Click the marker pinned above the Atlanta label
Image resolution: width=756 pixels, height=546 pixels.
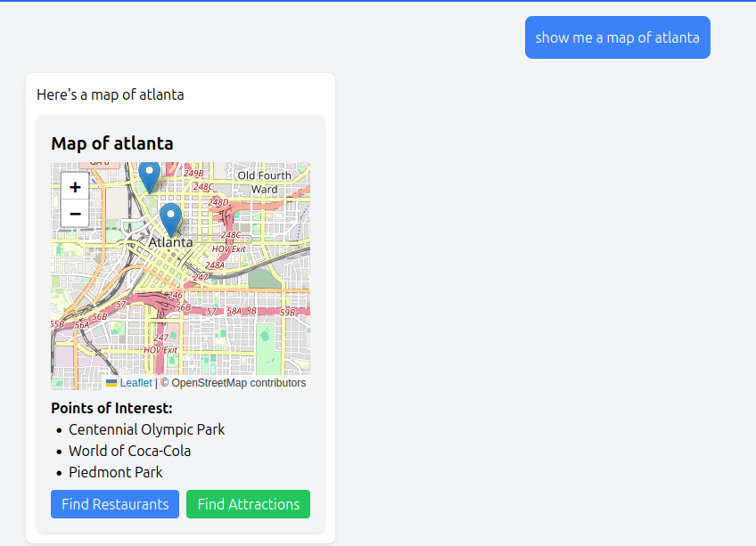pyautogui.click(x=170, y=218)
